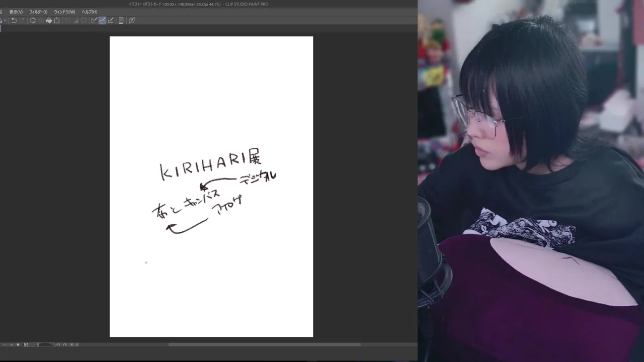This screenshot has height=362, width=644.
Task: Click the rotation angle value field
Action: coord(30,345)
